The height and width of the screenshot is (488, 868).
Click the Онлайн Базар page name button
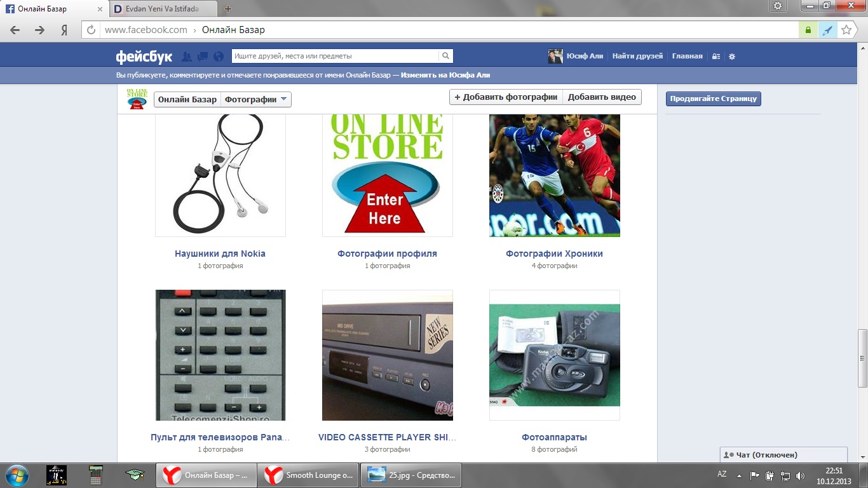click(x=187, y=99)
